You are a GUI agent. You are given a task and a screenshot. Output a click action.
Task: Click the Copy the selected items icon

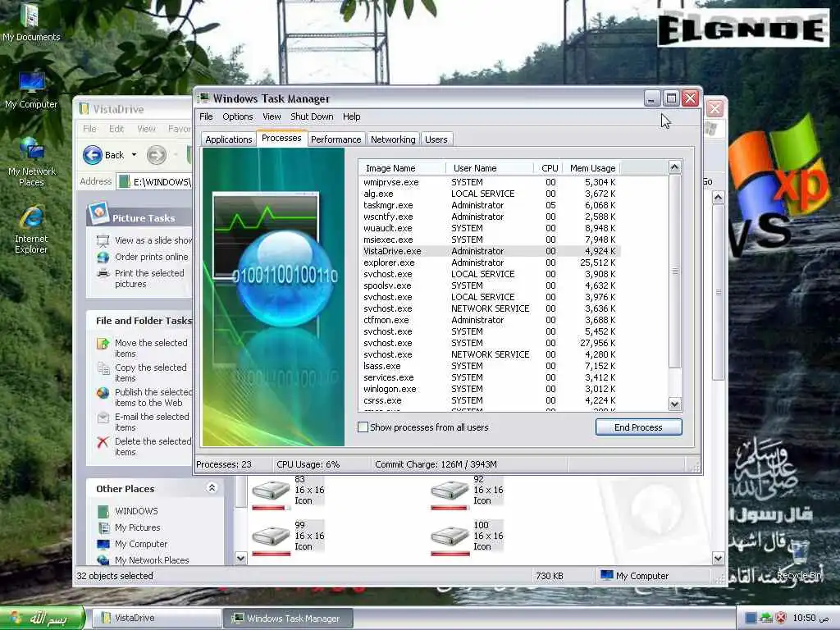point(103,368)
